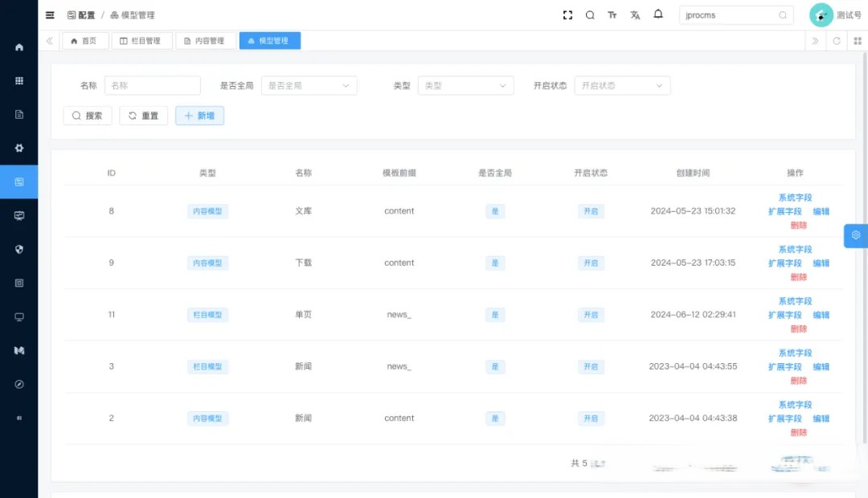Open 系统字段 for the 文库 row
868x498 pixels.
click(x=795, y=198)
